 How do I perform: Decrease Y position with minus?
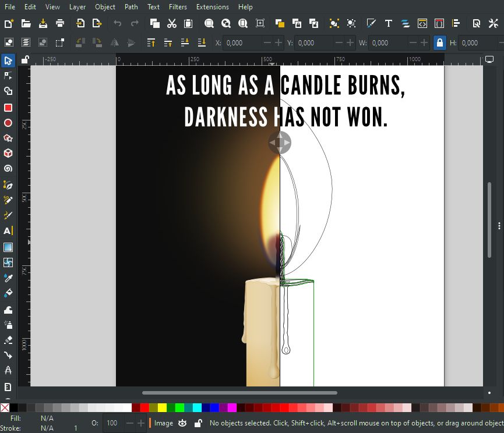pyautogui.click(x=339, y=42)
